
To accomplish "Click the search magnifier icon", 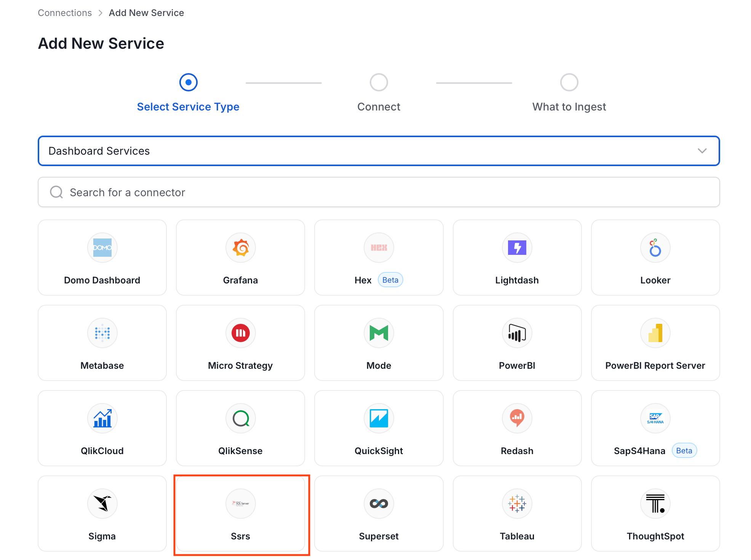I will click(x=56, y=192).
